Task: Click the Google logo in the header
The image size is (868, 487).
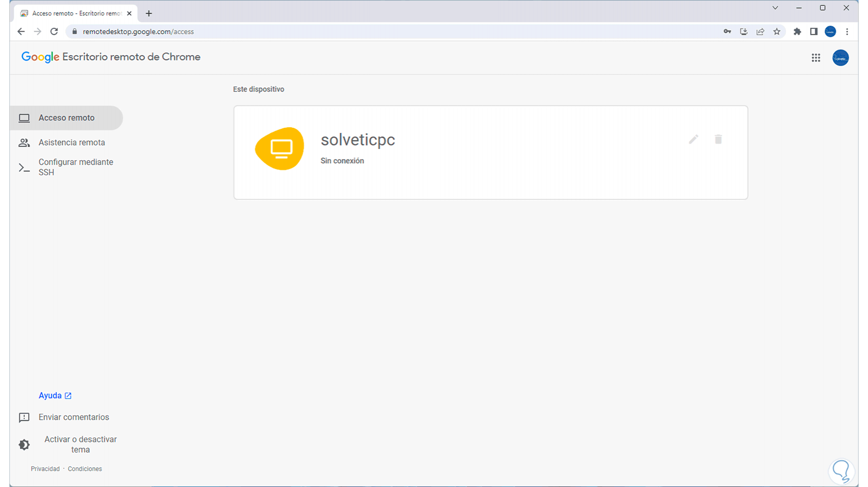Action: [x=41, y=57]
